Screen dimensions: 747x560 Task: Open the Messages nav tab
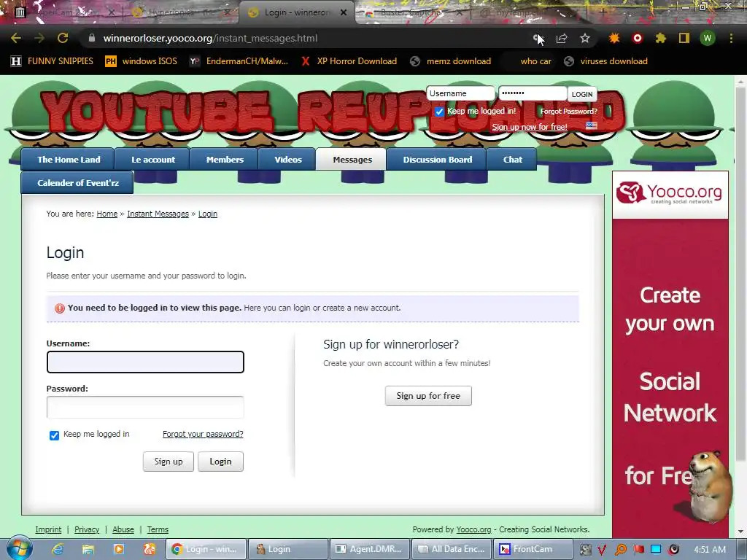coord(352,160)
